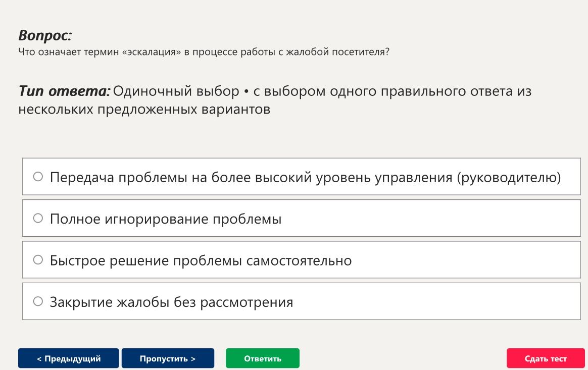Click answer text «Полное игнорирование проблемы»
This screenshot has height=370, width=588.
(165, 219)
